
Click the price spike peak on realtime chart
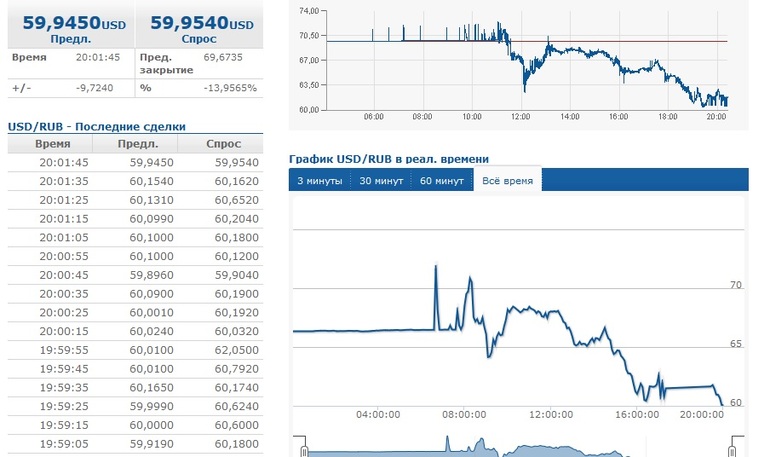pyautogui.click(x=436, y=265)
